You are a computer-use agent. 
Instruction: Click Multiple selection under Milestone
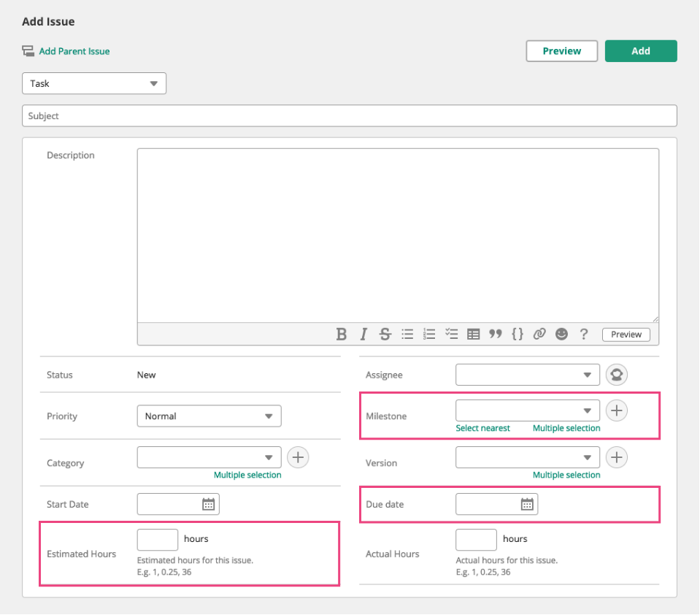(566, 428)
